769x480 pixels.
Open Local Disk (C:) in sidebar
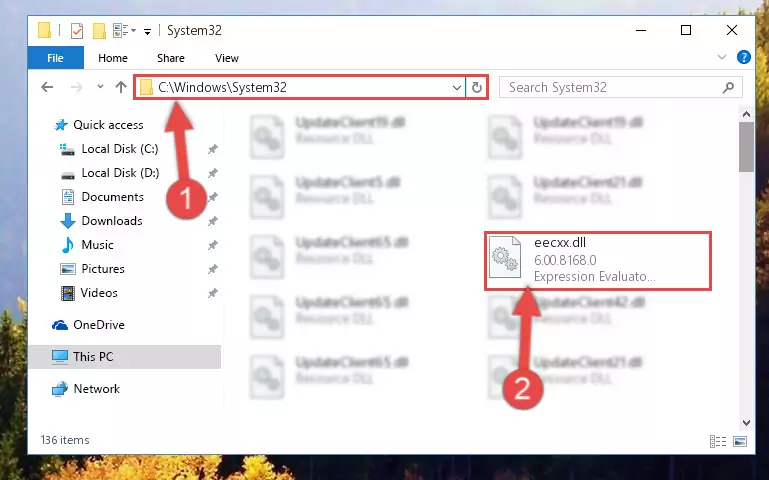pyautogui.click(x=120, y=149)
